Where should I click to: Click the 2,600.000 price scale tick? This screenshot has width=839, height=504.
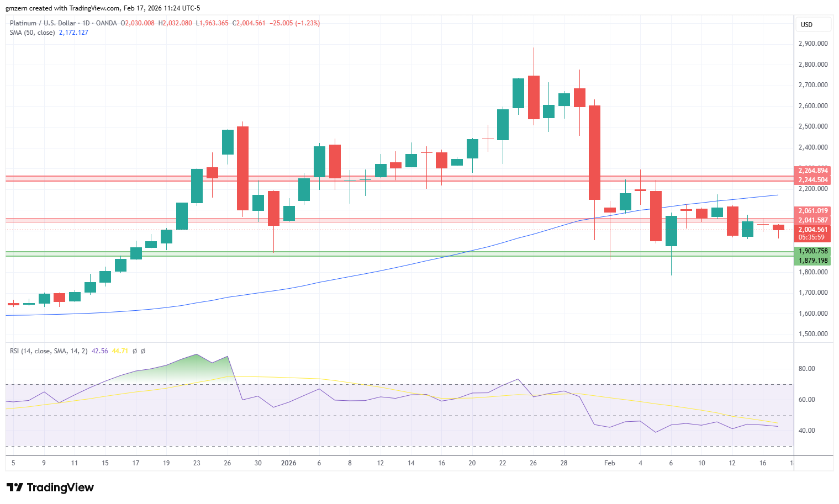(x=813, y=106)
